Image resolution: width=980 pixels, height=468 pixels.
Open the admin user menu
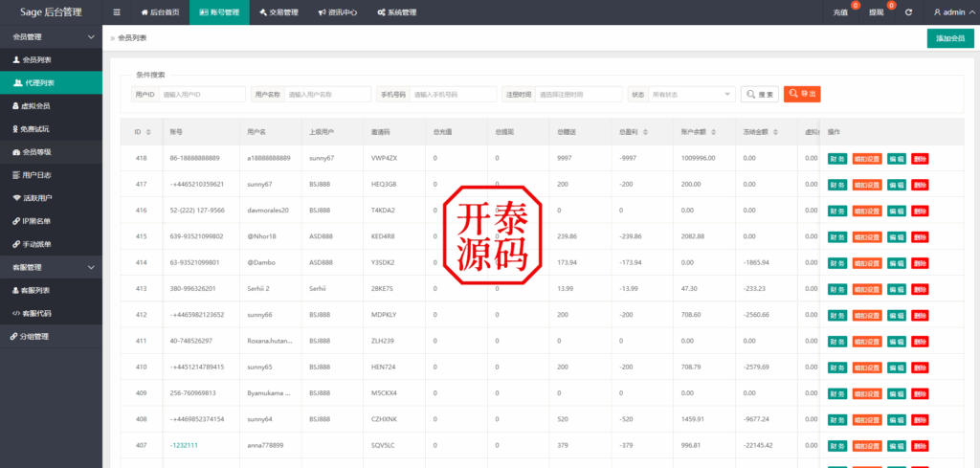953,11
